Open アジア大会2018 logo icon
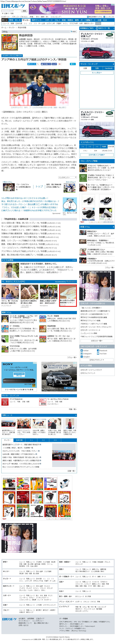 5,402
